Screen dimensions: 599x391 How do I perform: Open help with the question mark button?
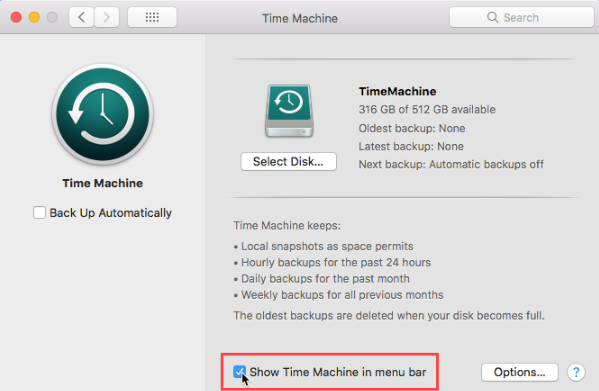coord(576,372)
